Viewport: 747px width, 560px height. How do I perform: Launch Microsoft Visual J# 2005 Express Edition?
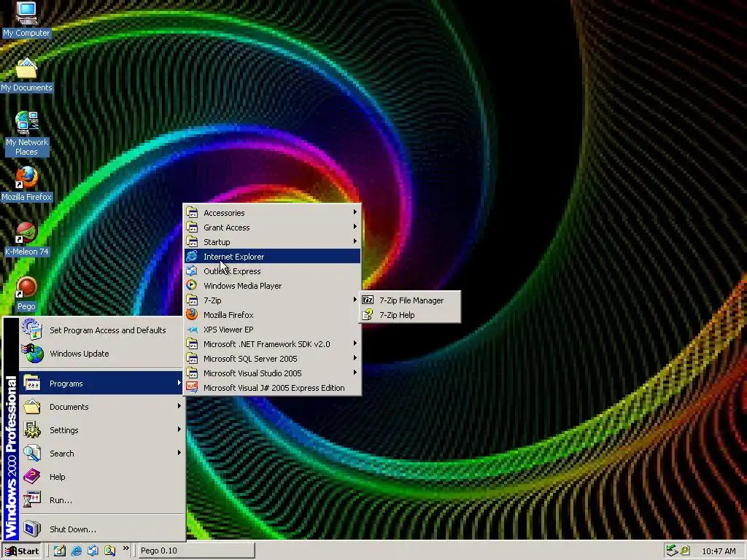(272, 388)
